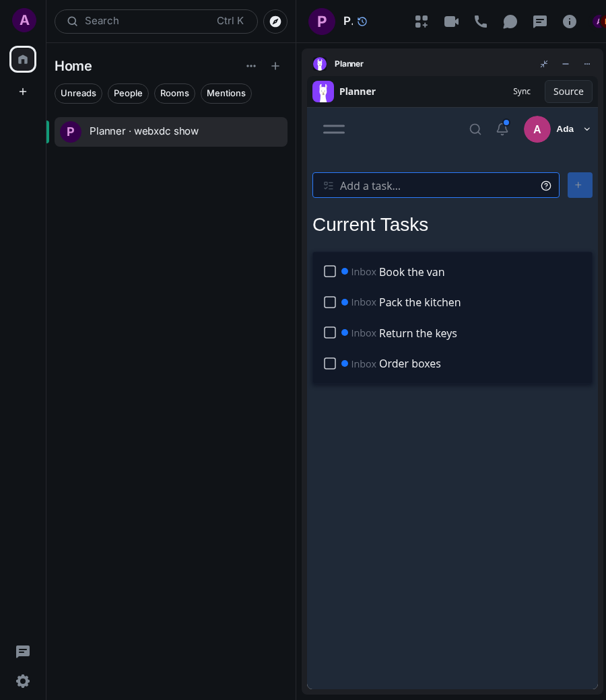Select 'Planner · webxdc show' room

click(x=170, y=132)
